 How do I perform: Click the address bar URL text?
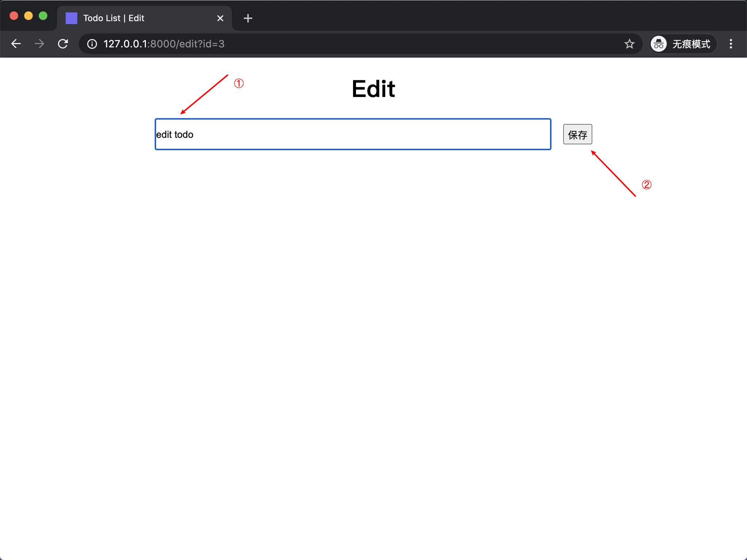(164, 44)
